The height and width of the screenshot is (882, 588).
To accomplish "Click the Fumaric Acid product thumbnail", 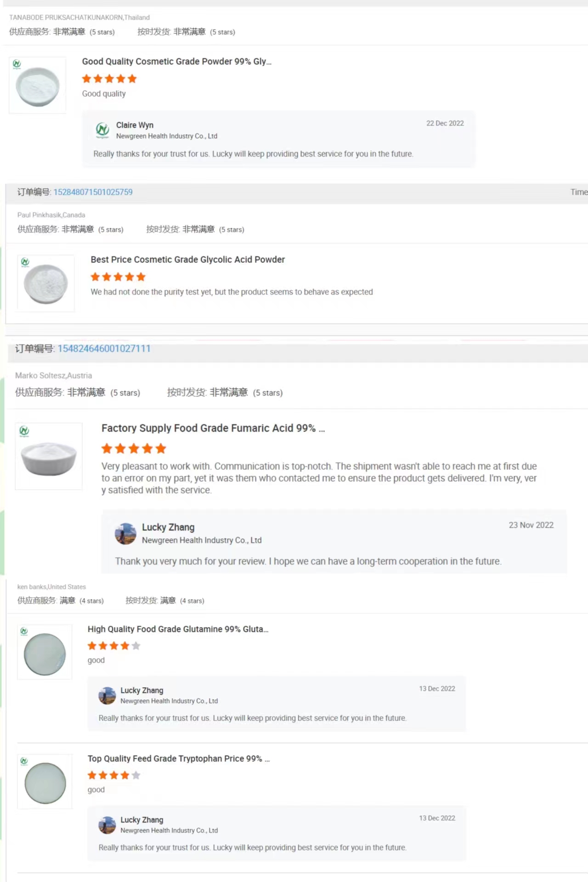I will (49, 456).
